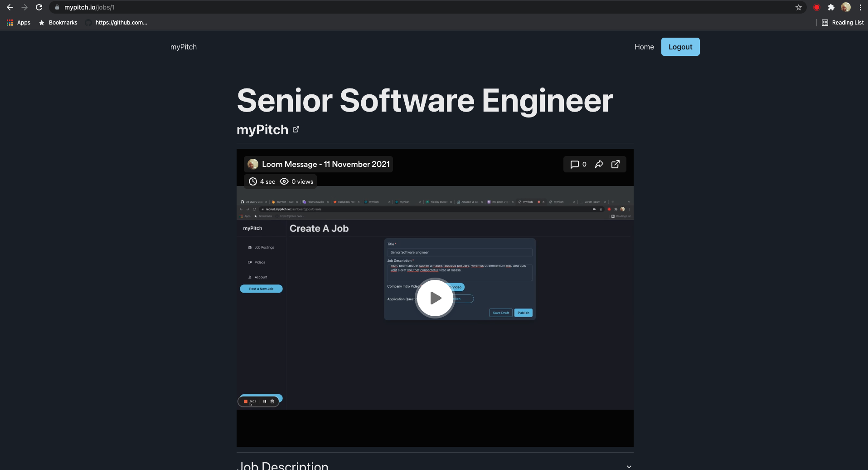868x470 pixels.
Task: Open the Chrome profile avatar
Action: 846,7
